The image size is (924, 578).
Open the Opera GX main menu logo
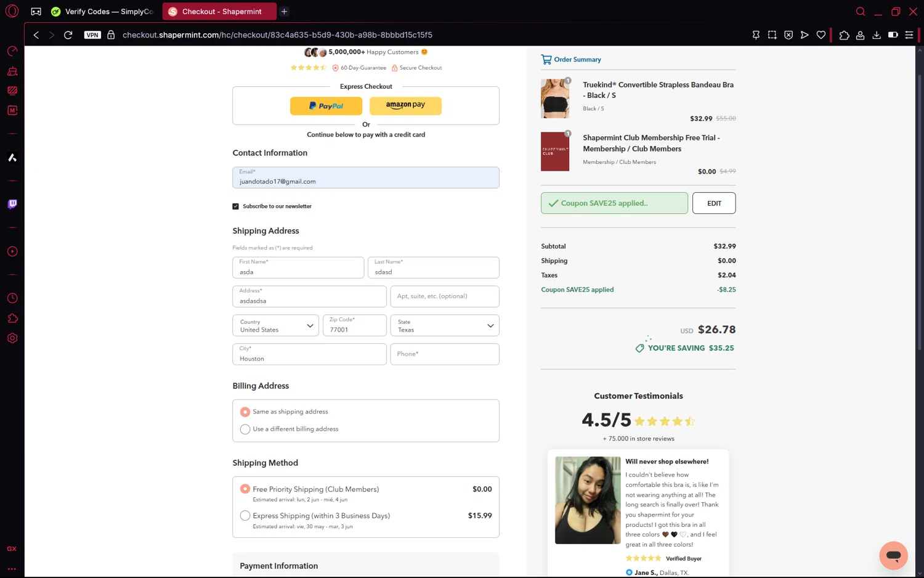(x=12, y=11)
